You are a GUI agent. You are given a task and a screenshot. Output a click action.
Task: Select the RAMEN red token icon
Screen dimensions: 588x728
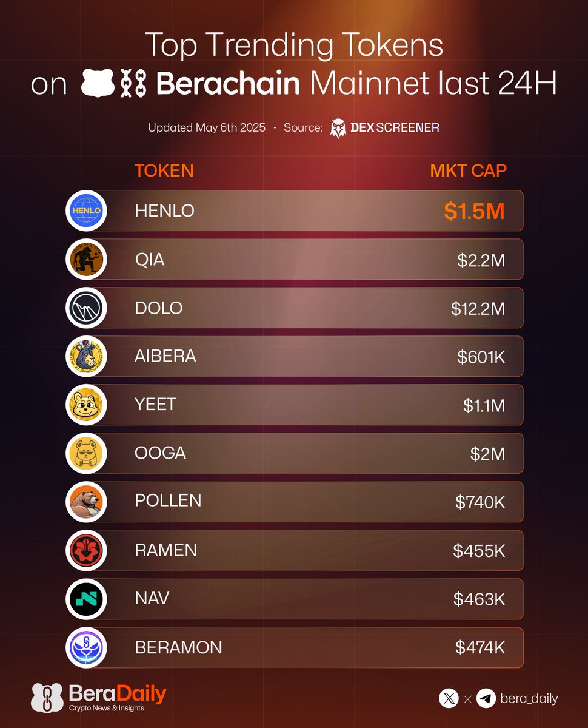pyautogui.click(x=86, y=550)
